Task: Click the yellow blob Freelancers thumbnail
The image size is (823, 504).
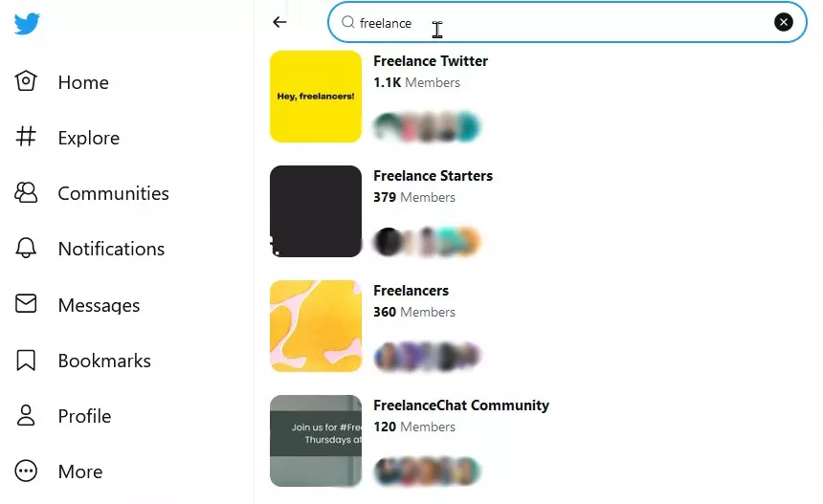Action: click(316, 326)
